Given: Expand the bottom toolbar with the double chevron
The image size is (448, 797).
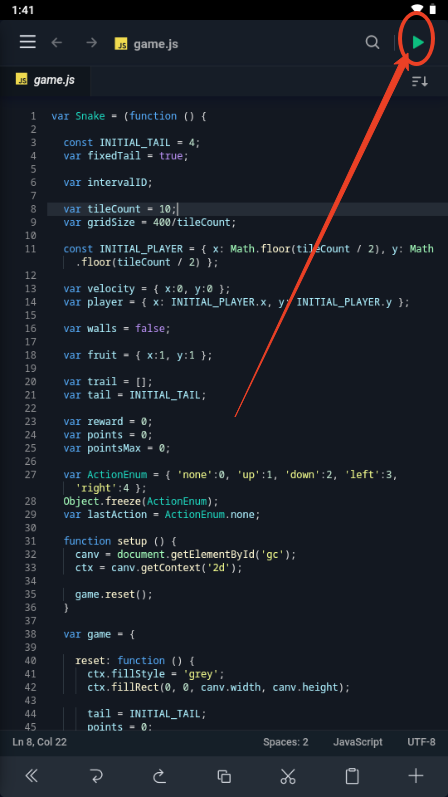Looking at the screenshot, I should [32, 776].
